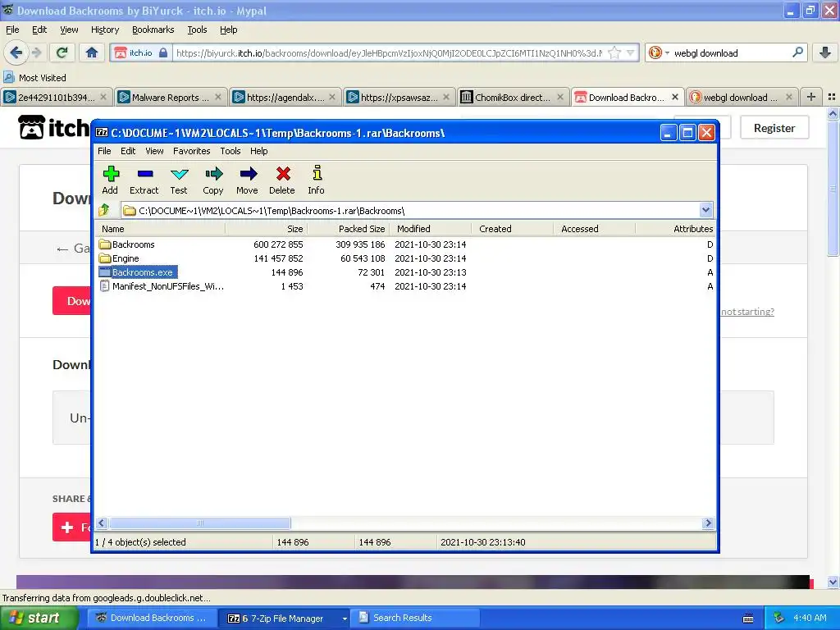
Task: Select the Engine folder
Action: click(x=404, y=258)
